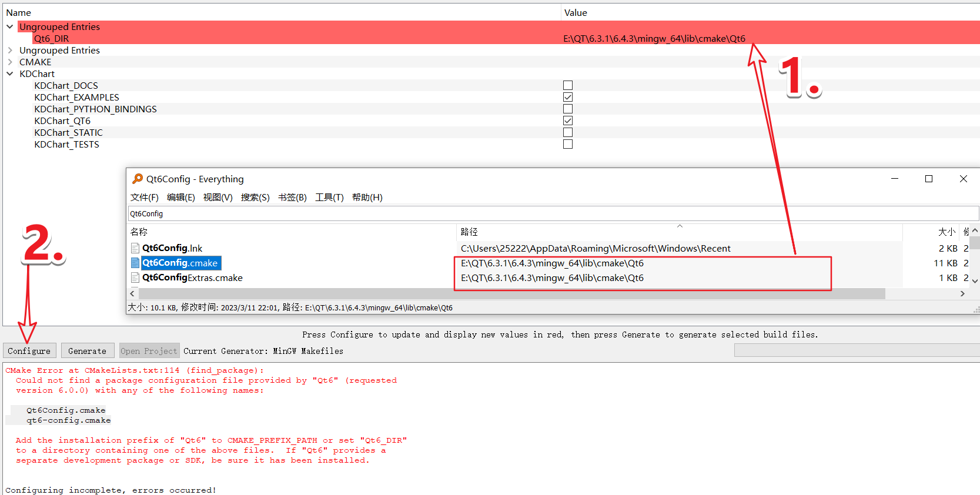This screenshot has width=980, height=495.
Task: Open the 文件(F) menu in Everything
Action: point(144,197)
